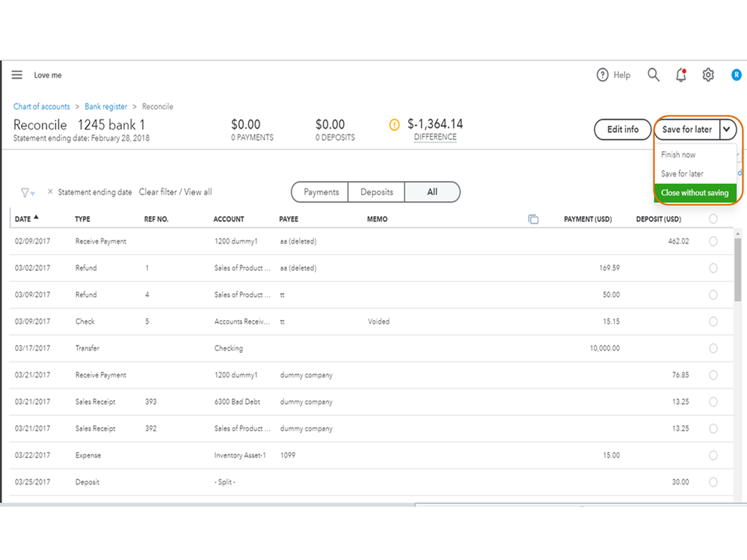The image size is (747, 560).
Task: Mark the Sales Receipt 392 row
Action: (x=713, y=428)
